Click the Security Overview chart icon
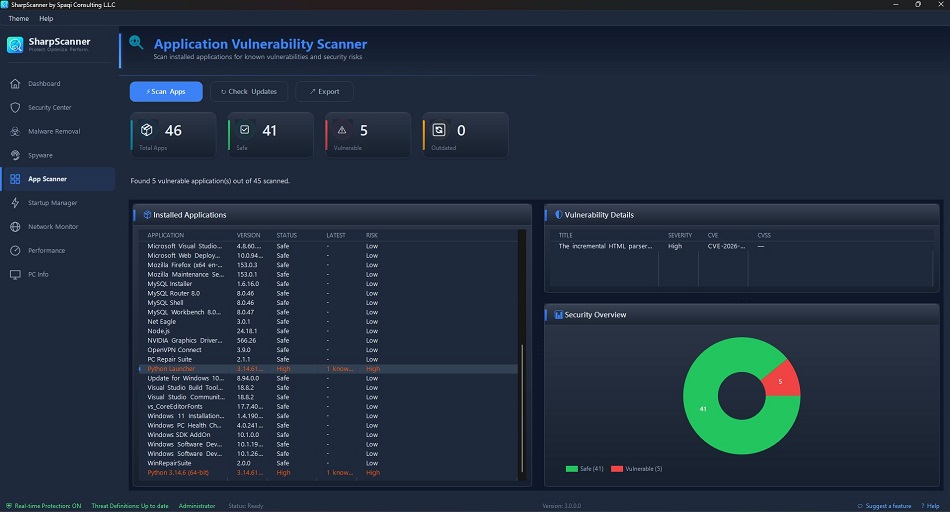Viewport: 950px width, 512px height. (x=559, y=314)
